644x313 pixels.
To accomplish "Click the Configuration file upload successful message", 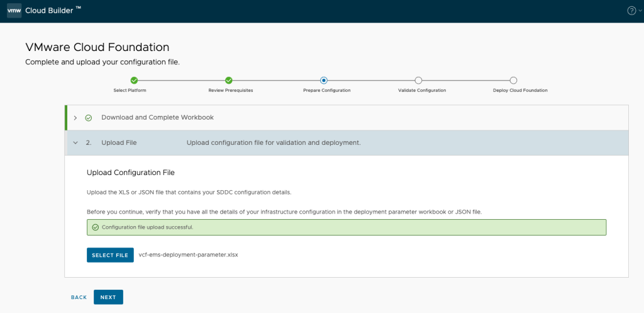I will pos(147,227).
